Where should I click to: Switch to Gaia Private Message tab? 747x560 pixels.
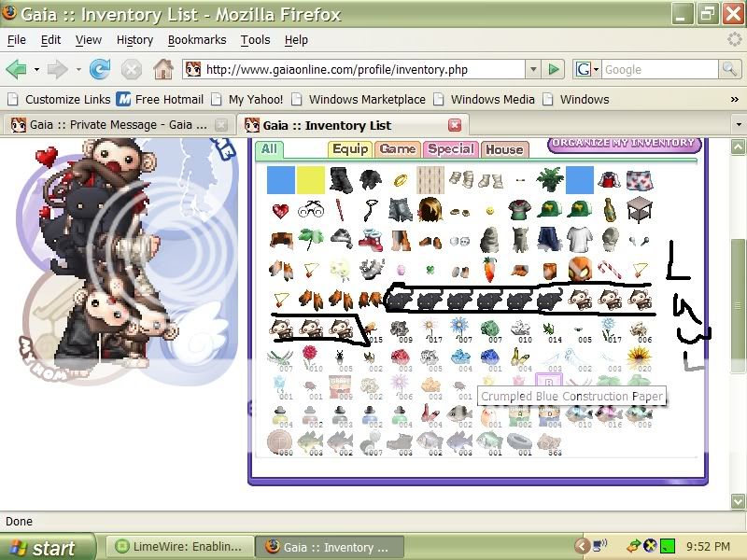coord(110,125)
